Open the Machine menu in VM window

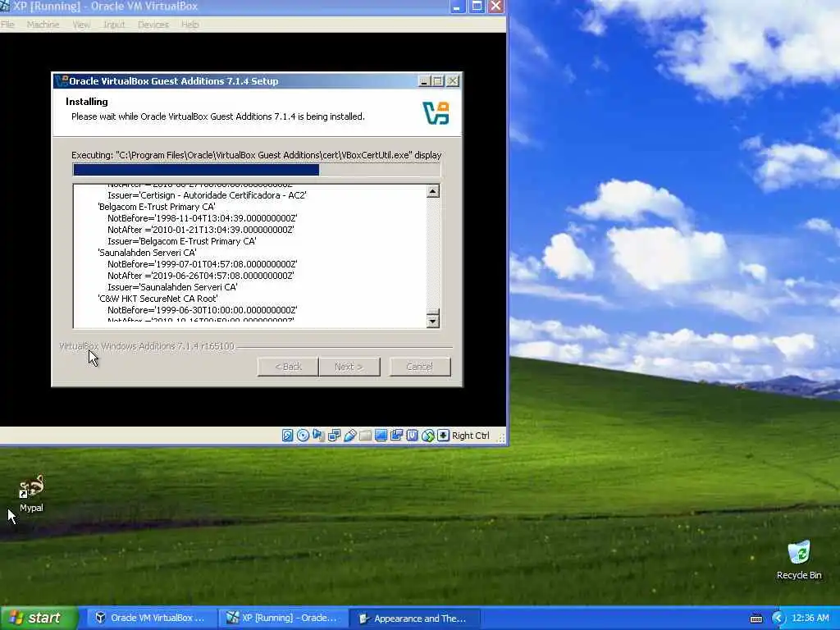pyautogui.click(x=43, y=25)
